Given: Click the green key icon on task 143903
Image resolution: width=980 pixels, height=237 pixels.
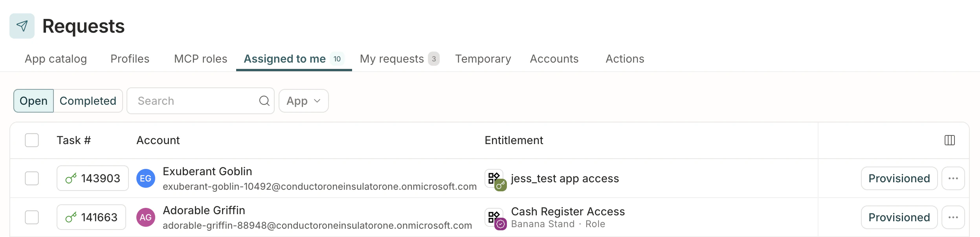Looking at the screenshot, I should click(72, 178).
